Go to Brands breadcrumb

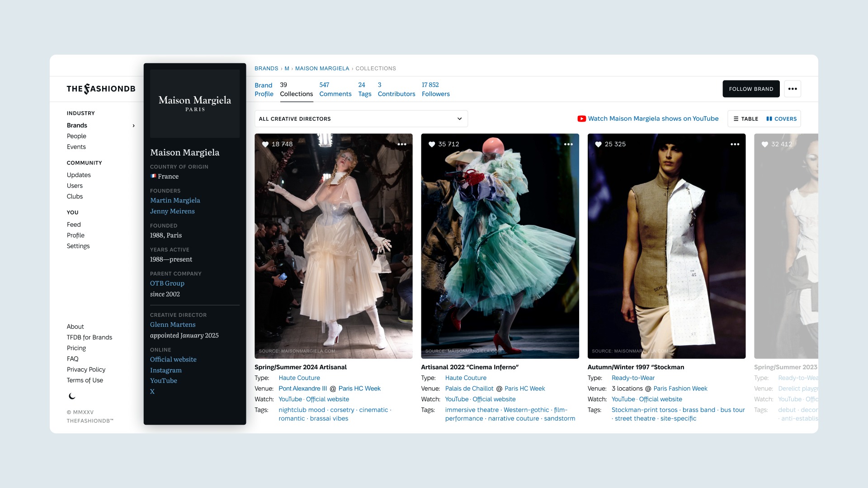(x=266, y=68)
